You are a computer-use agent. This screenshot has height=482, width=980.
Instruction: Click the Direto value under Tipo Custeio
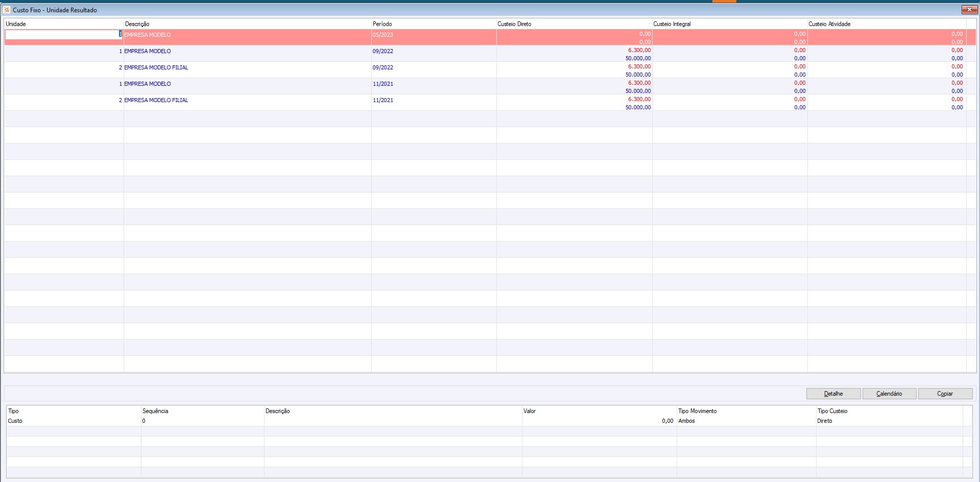tap(825, 421)
